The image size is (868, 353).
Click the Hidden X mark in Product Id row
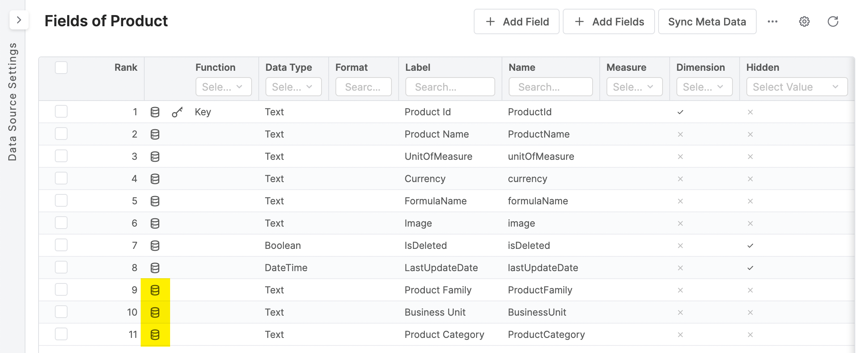point(750,112)
